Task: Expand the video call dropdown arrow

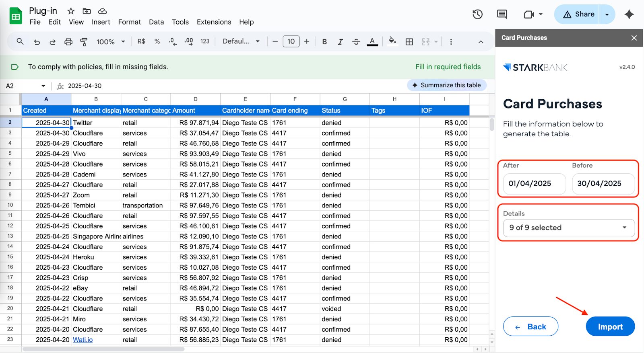Action: pos(541,14)
